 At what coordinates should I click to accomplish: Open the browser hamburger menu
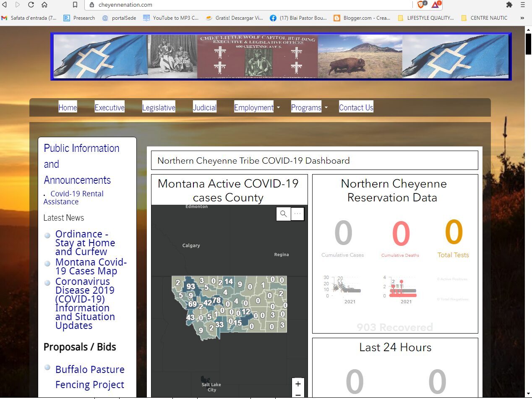tap(523, 5)
